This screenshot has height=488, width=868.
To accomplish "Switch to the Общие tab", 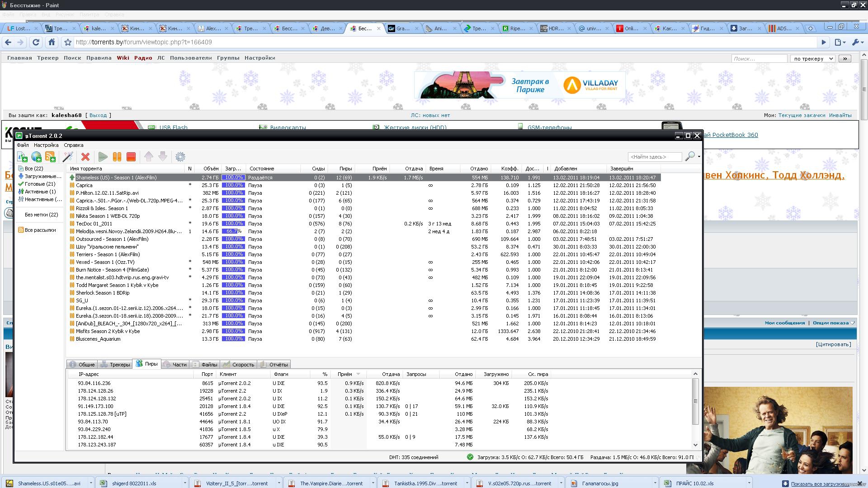I will click(82, 365).
